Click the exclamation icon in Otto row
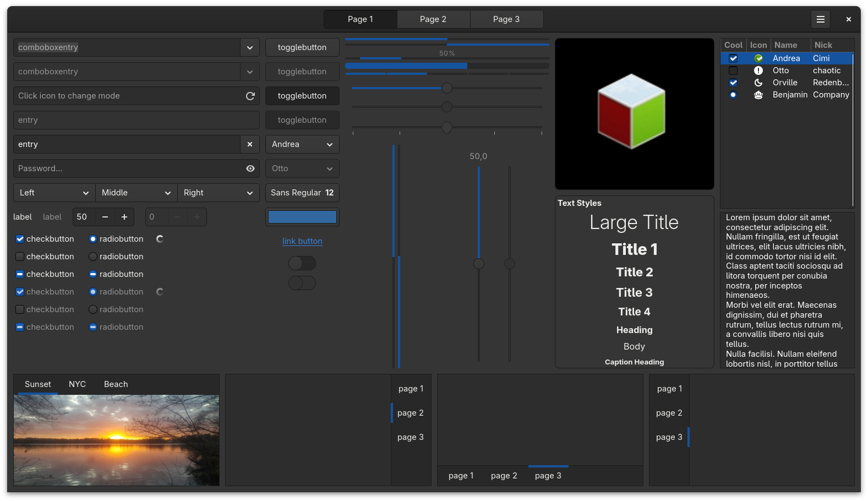This screenshot has height=501, width=868. pyautogui.click(x=758, y=70)
